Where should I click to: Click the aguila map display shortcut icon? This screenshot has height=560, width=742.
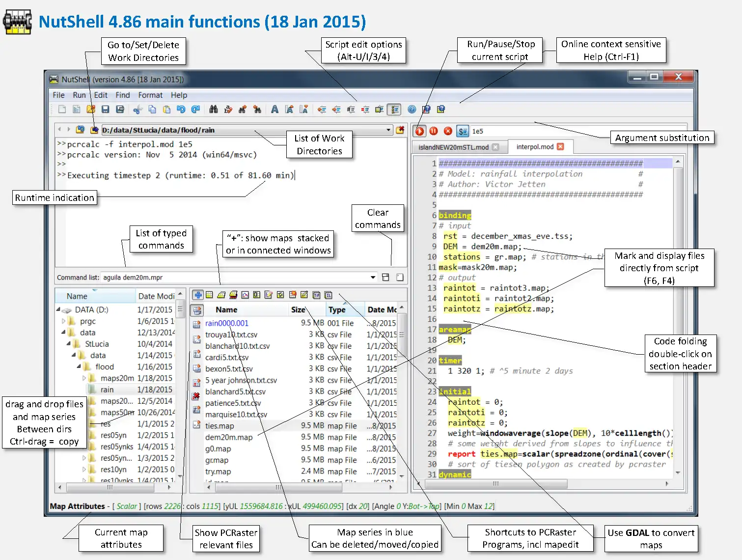(209, 295)
